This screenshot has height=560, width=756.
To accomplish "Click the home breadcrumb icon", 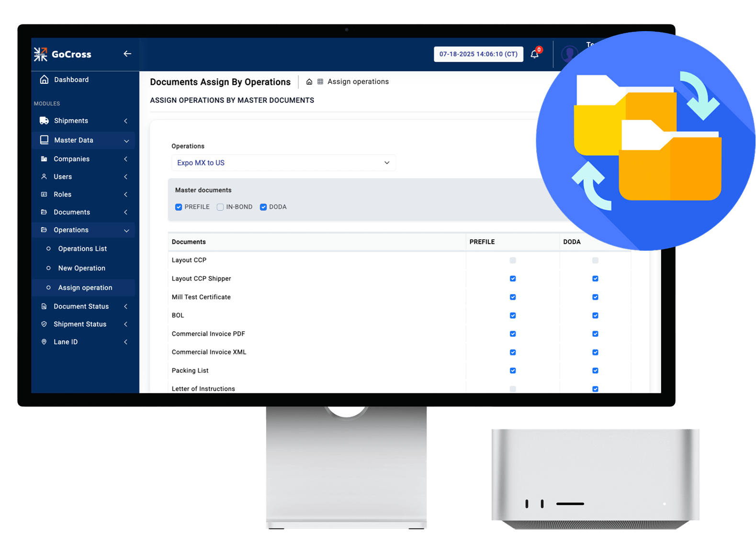I will point(309,82).
